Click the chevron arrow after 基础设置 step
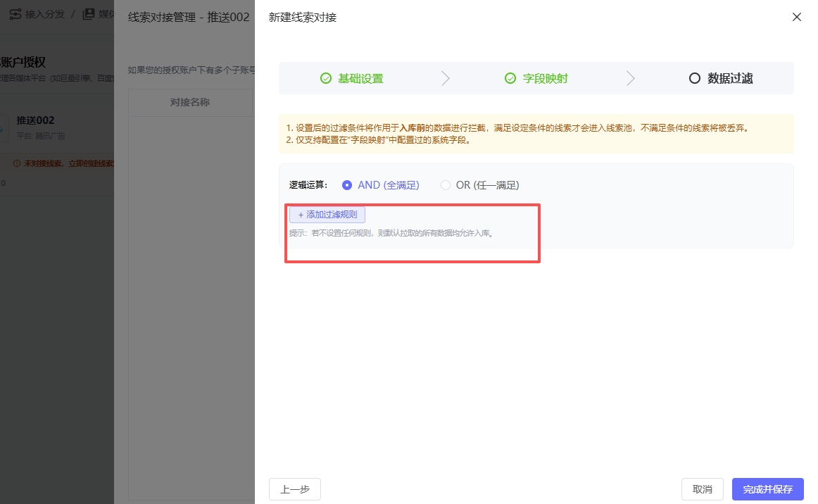This screenshot has height=504, width=818. [x=445, y=78]
